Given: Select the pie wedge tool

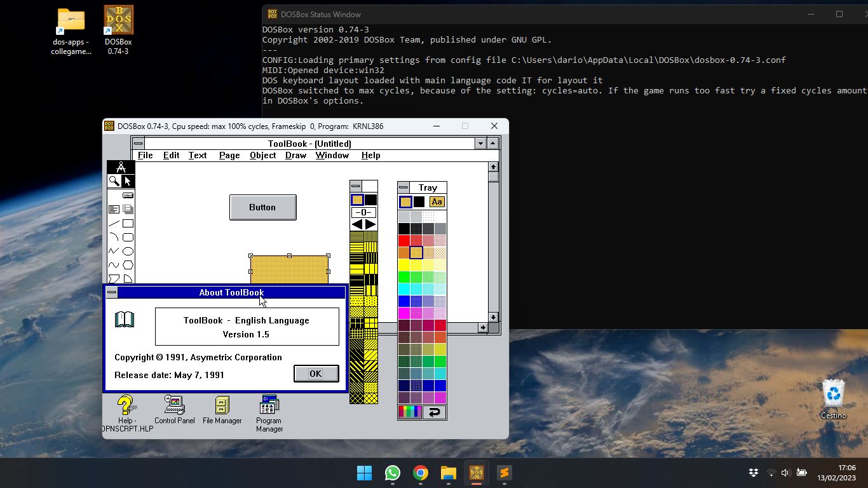Looking at the screenshot, I should tap(128, 278).
